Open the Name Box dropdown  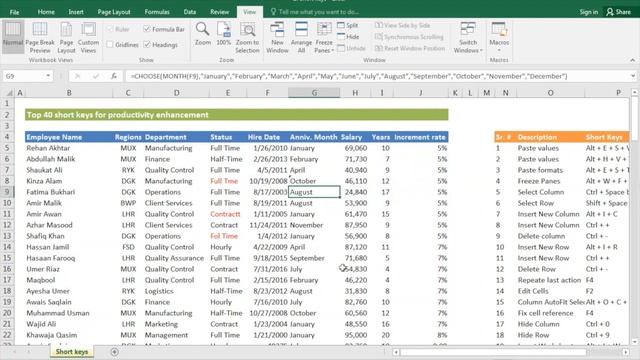48,76
